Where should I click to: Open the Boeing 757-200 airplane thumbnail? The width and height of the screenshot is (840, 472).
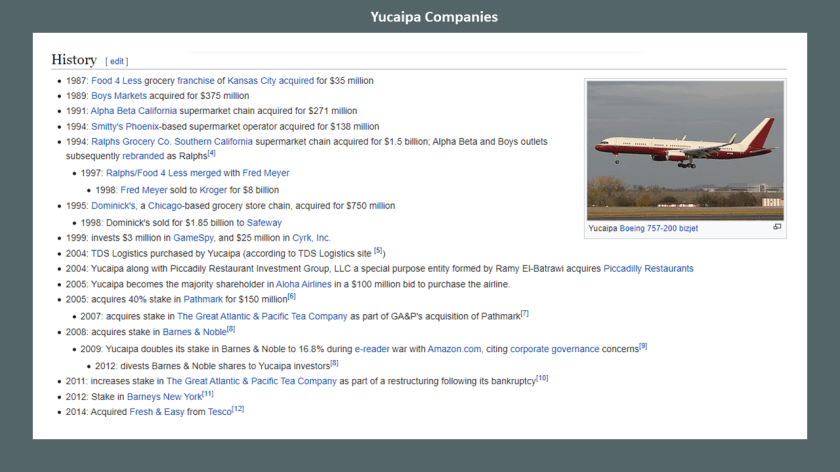click(x=685, y=150)
